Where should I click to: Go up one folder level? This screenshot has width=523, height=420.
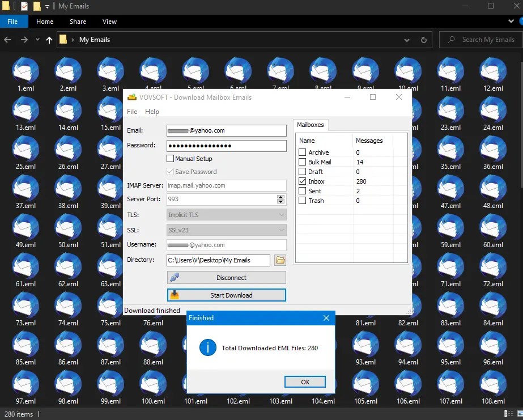point(49,40)
